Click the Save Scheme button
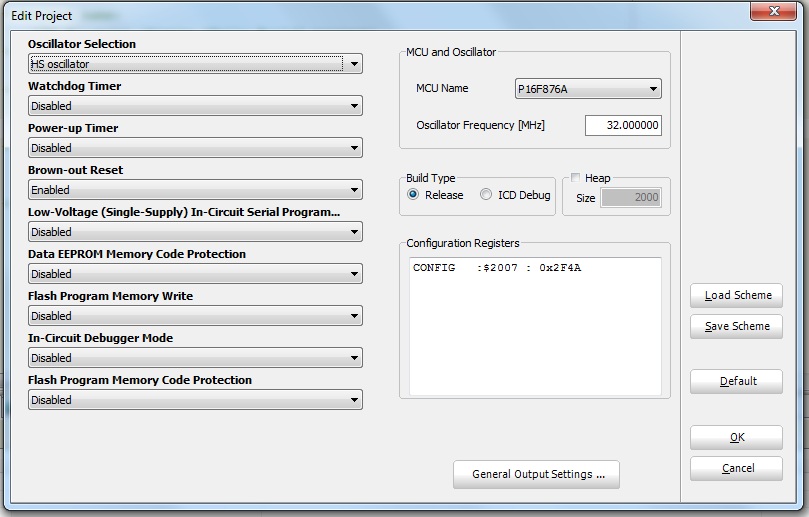Image resolution: width=809 pixels, height=517 pixels. point(736,327)
